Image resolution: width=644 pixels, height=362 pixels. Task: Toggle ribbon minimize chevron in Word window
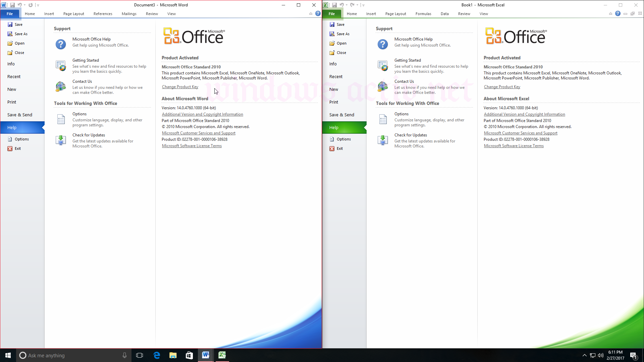(311, 13)
